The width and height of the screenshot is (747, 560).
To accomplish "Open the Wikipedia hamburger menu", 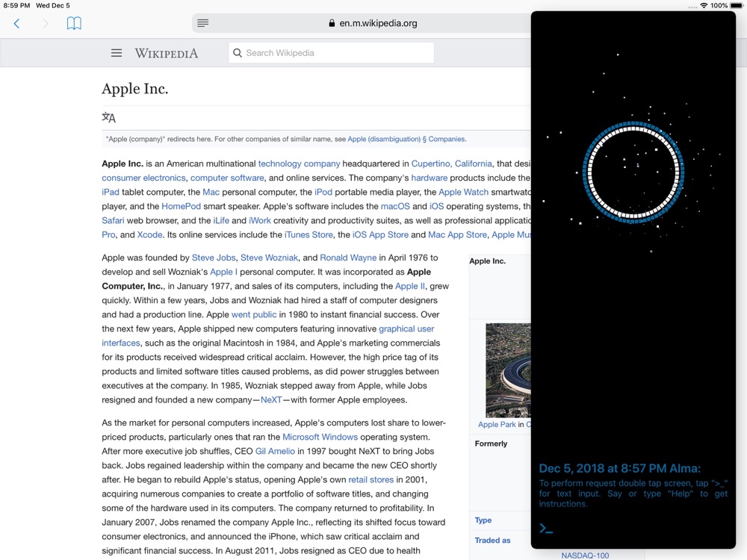I will pyautogui.click(x=117, y=53).
